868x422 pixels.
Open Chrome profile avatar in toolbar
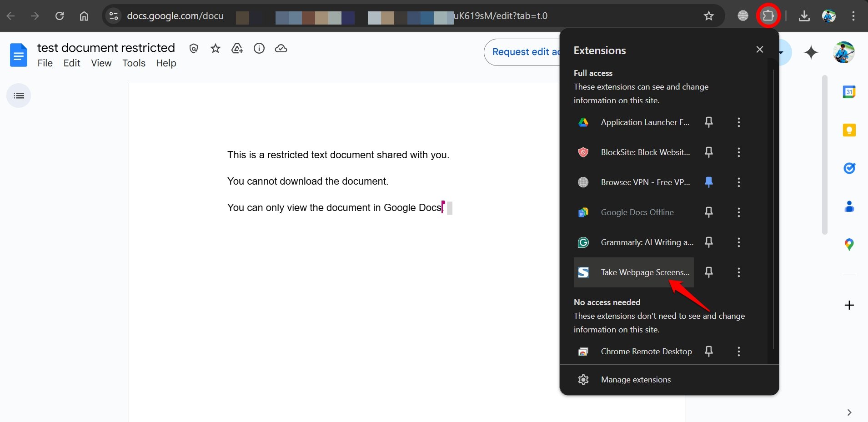pos(829,16)
